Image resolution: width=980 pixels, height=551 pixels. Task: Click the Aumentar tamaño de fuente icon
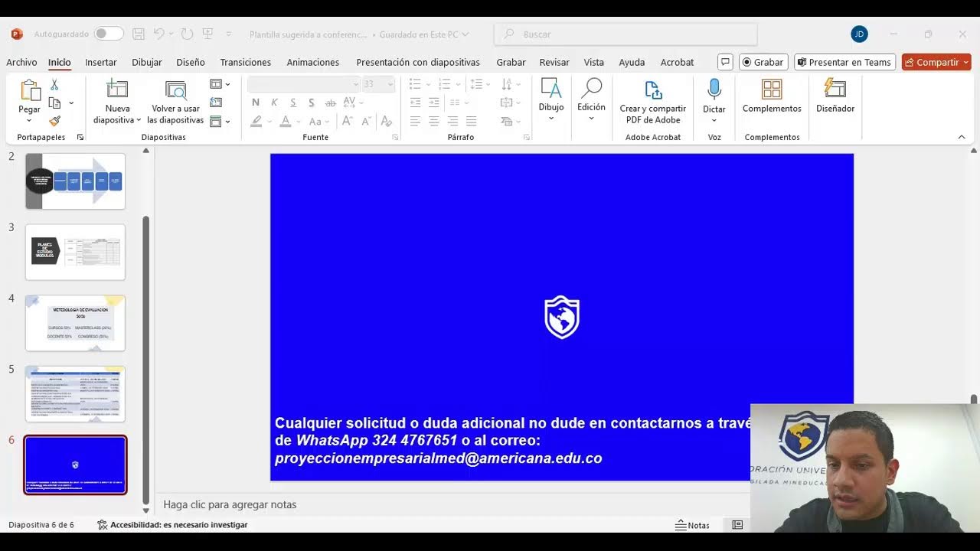click(347, 121)
